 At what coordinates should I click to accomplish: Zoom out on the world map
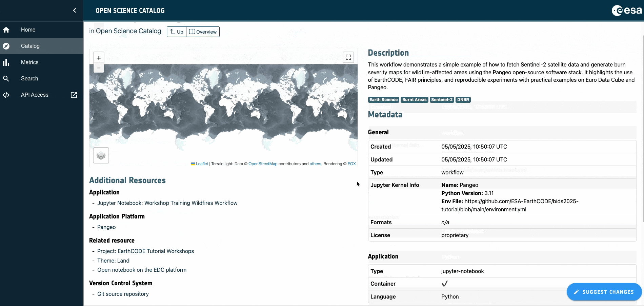pos(99,68)
